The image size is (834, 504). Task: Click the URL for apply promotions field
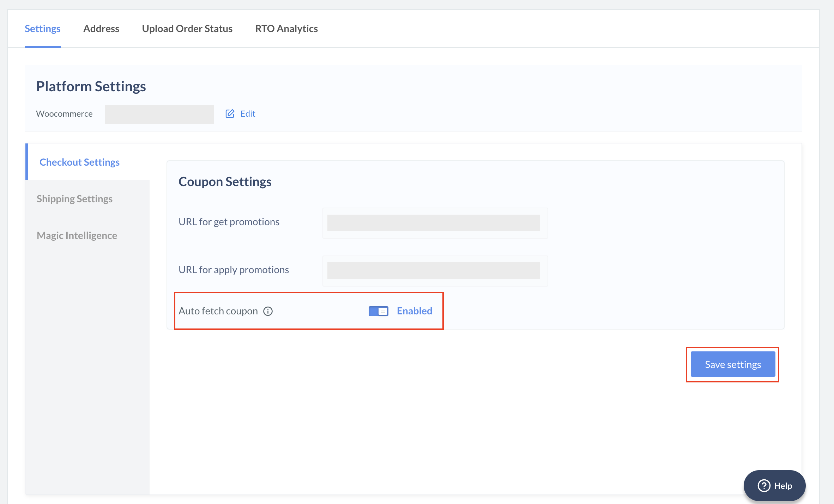pos(435,271)
